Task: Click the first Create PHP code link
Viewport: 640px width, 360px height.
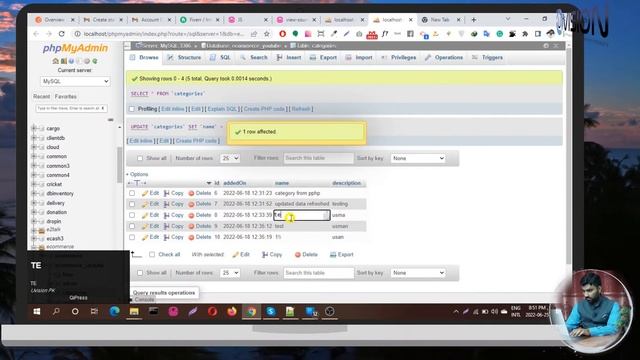Action: (x=264, y=109)
